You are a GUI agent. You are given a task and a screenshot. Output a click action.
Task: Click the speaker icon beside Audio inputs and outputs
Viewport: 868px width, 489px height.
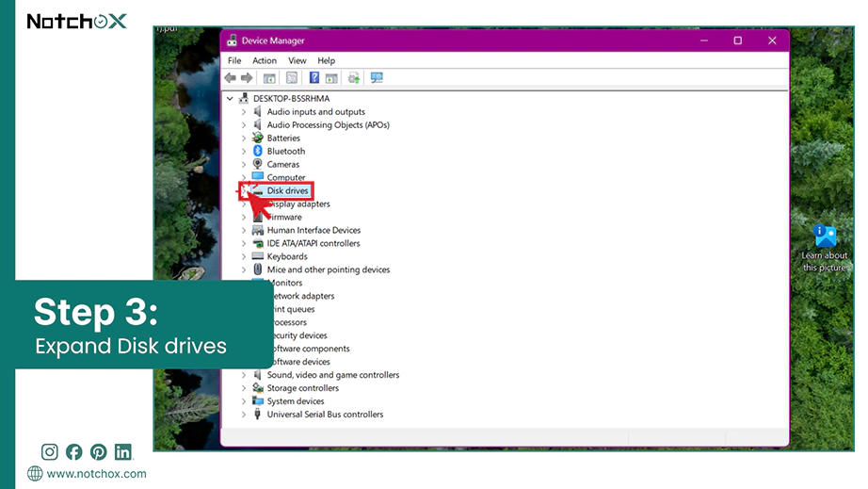(x=257, y=111)
